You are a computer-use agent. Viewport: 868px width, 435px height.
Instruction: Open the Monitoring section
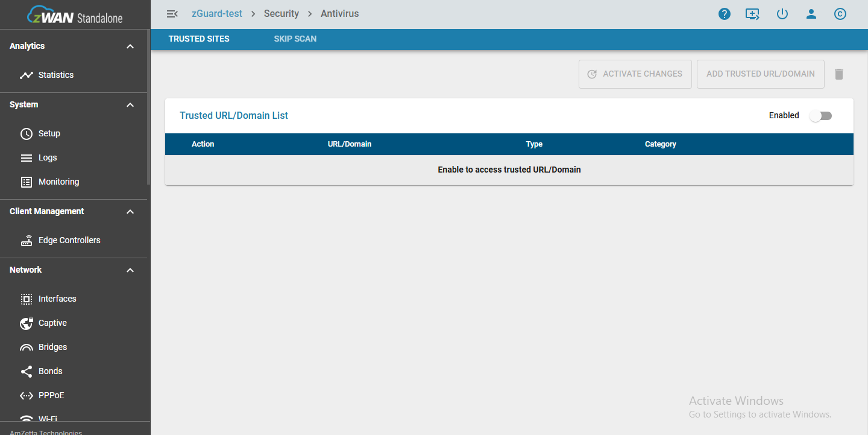[58, 182]
